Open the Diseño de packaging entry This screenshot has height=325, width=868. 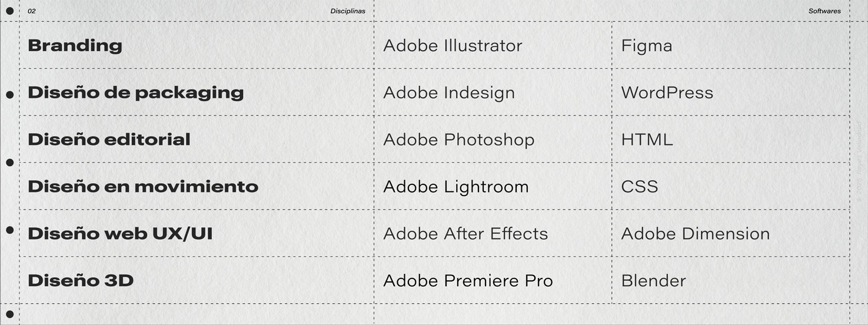135,92
